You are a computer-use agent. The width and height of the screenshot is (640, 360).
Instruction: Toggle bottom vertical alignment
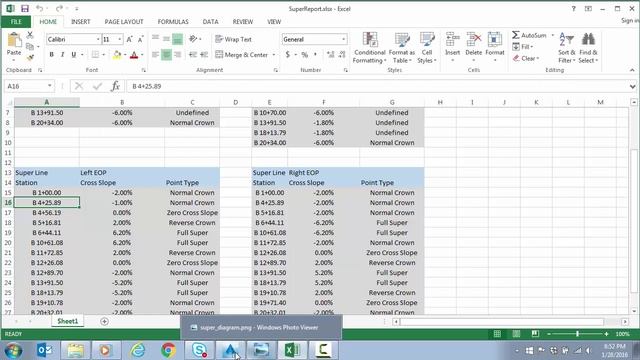[x=178, y=39]
